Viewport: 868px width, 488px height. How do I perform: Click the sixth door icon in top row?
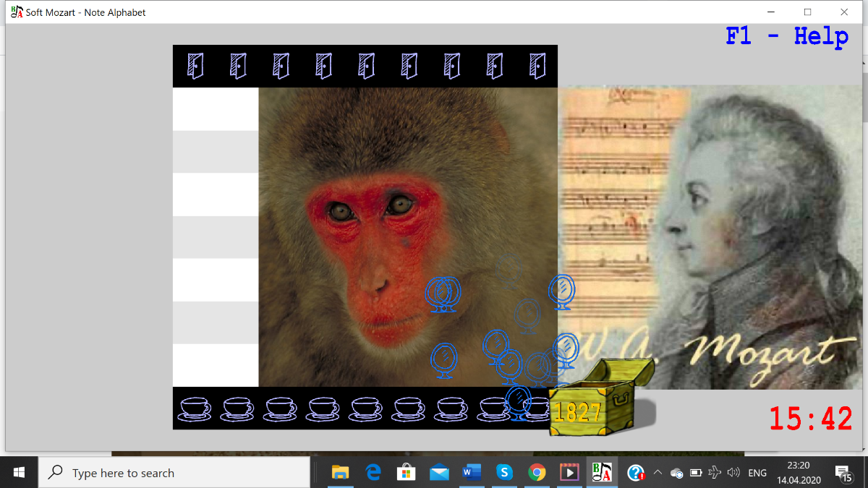pyautogui.click(x=409, y=66)
